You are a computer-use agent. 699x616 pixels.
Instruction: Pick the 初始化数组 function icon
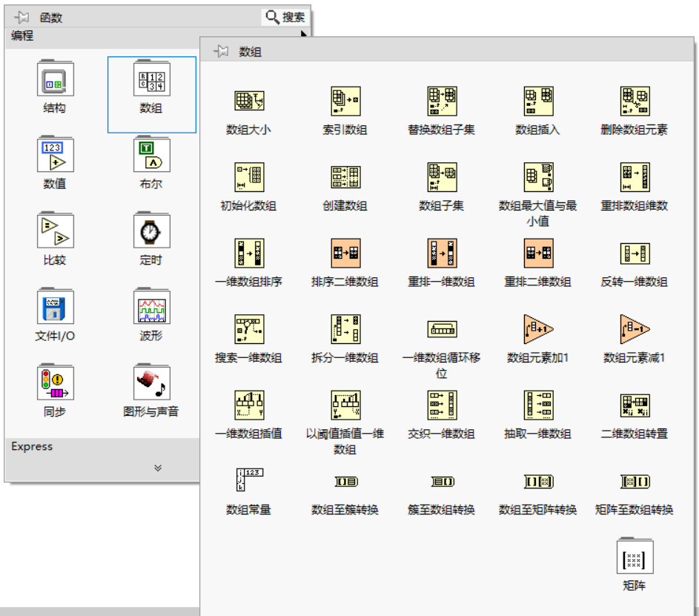(249, 177)
